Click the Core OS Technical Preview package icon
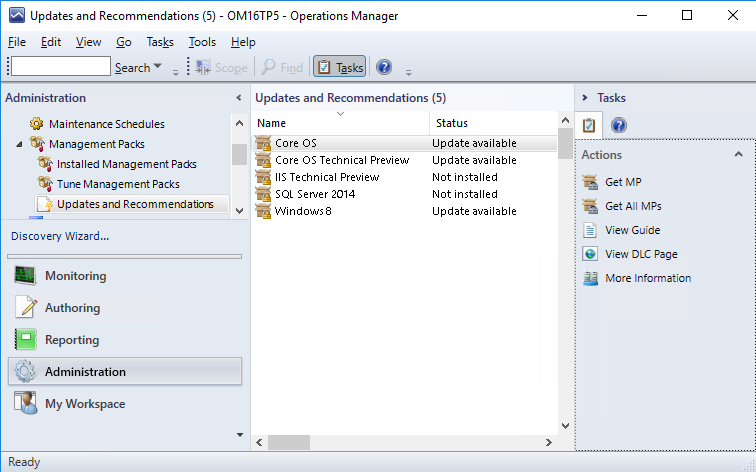Image resolution: width=756 pixels, height=472 pixels. point(263,160)
